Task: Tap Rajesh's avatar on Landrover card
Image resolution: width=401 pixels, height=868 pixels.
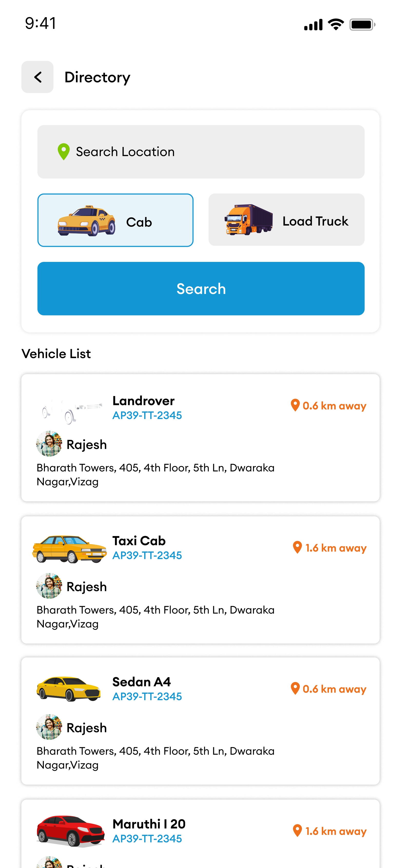Action: point(49,444)
